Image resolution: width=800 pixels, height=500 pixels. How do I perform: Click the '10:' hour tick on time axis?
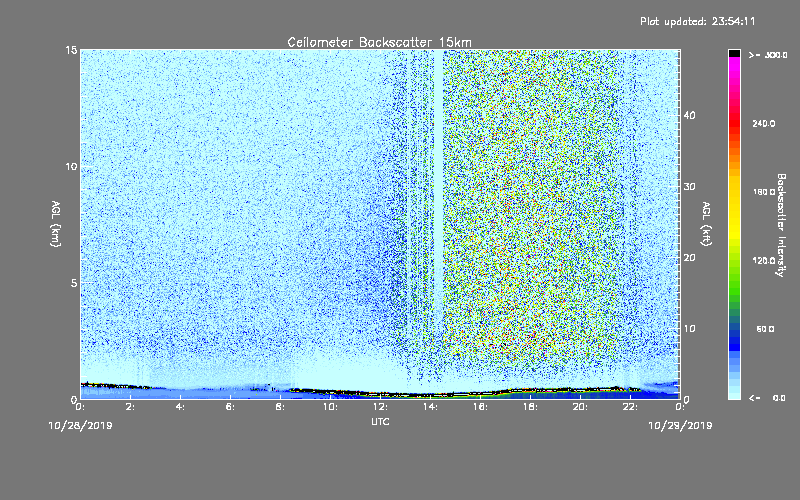331,407
